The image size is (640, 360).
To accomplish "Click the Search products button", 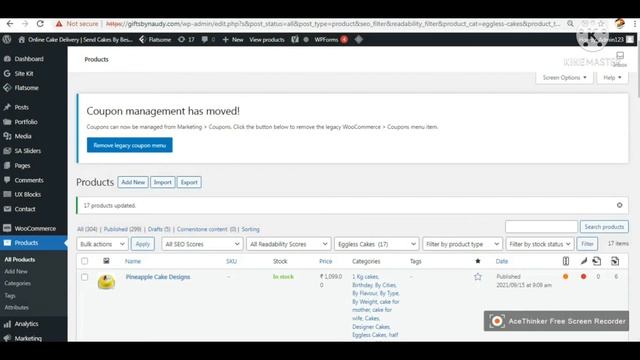I will 604,227.
